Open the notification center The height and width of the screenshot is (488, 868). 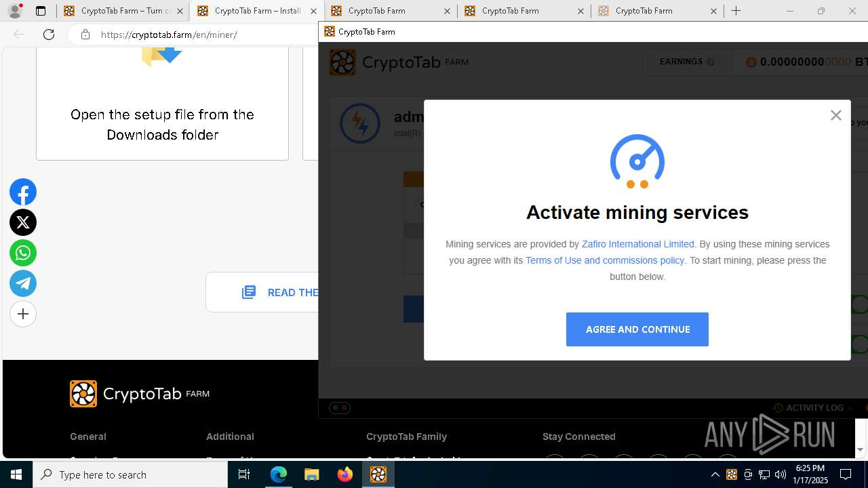846,474
